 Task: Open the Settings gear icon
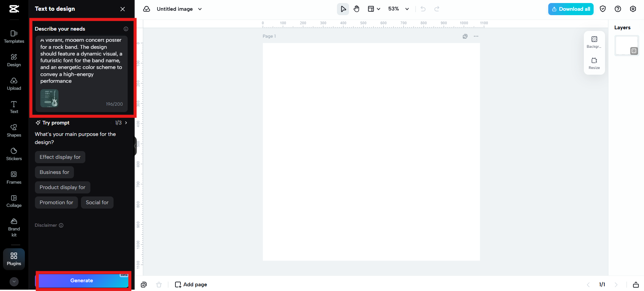pos(633,9)
